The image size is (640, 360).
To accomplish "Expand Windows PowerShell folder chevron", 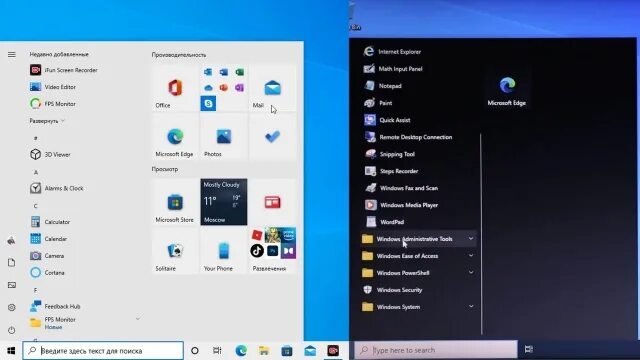I will click(x=471, y=272).
